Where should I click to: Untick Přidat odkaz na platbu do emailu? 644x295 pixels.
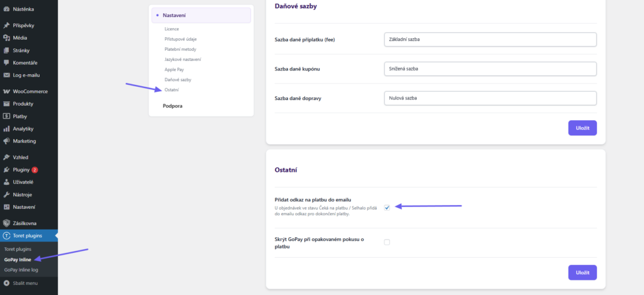[387, 208]
